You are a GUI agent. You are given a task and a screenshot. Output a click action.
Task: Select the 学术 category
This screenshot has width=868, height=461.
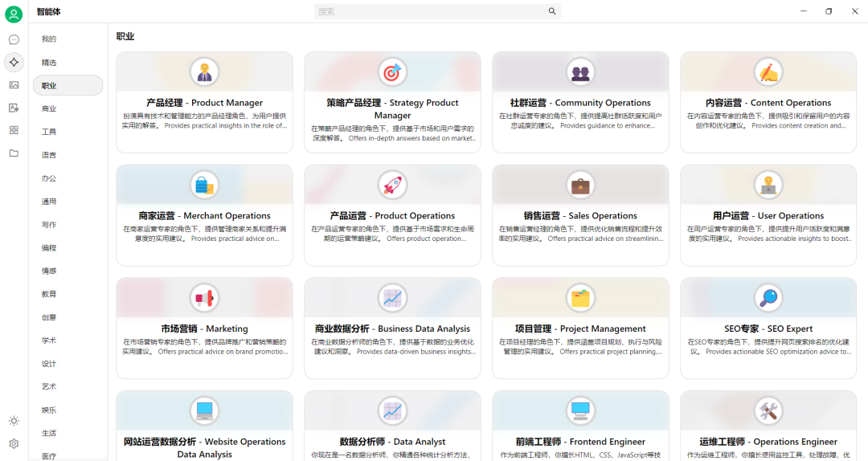coord(68,341)
